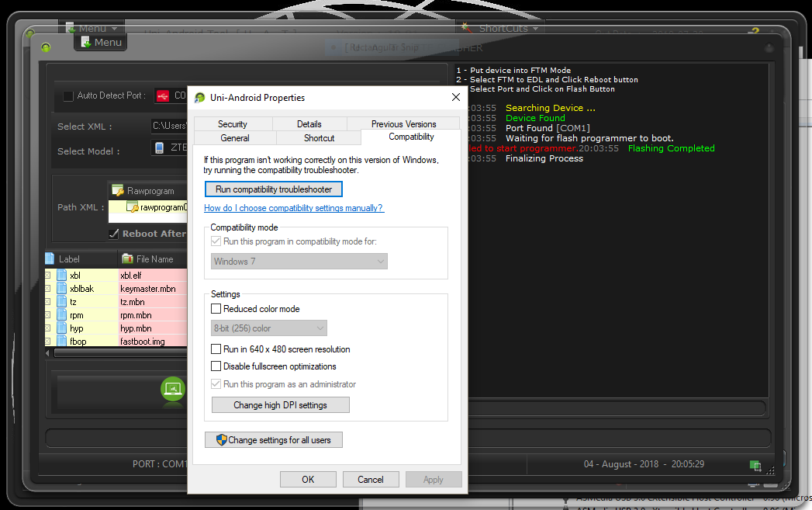The height and width of the screenshot is (510, 812).
Task: Click the green computer flash icon
Action: pos(173,389)
